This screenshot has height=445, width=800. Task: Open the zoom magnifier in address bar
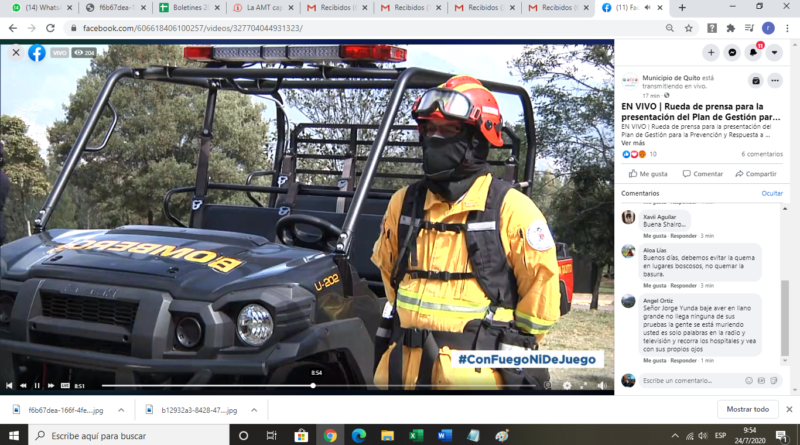click(670, 28)
